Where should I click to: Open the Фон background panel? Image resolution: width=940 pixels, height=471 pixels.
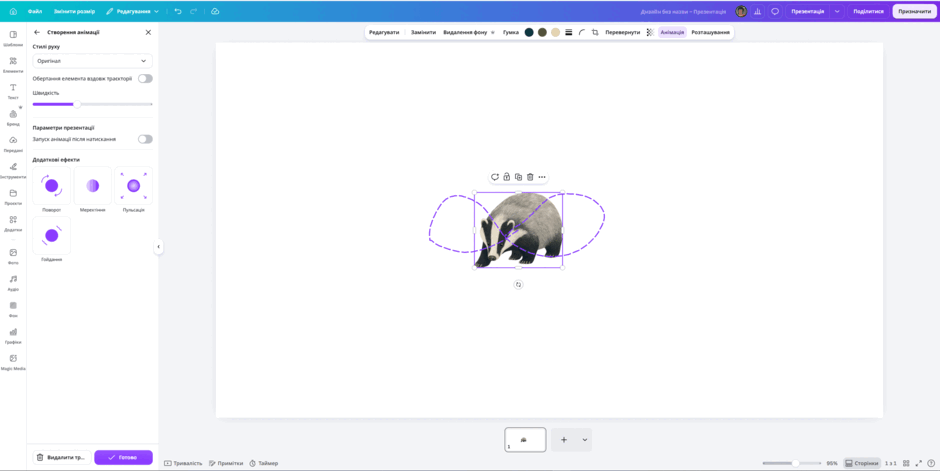point(13,309)
